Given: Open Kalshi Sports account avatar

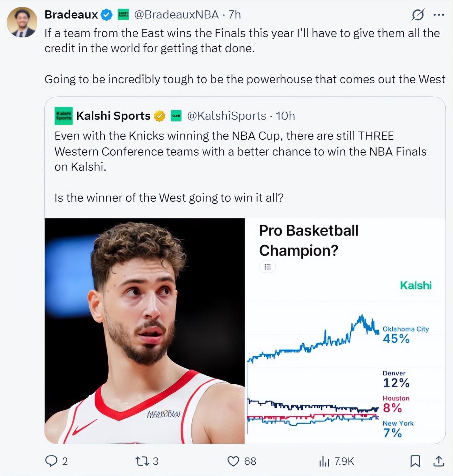Looking at the screenshot, I should click(63, 116).
